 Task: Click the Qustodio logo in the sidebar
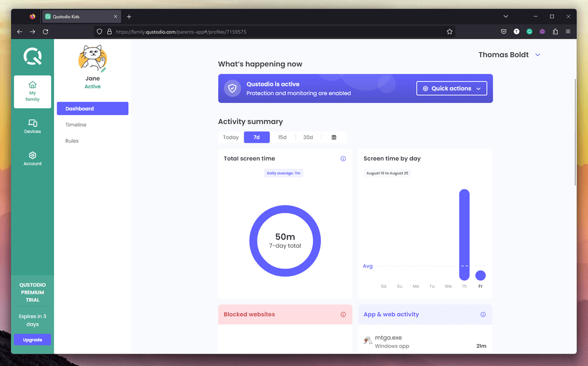click(32, 56)
